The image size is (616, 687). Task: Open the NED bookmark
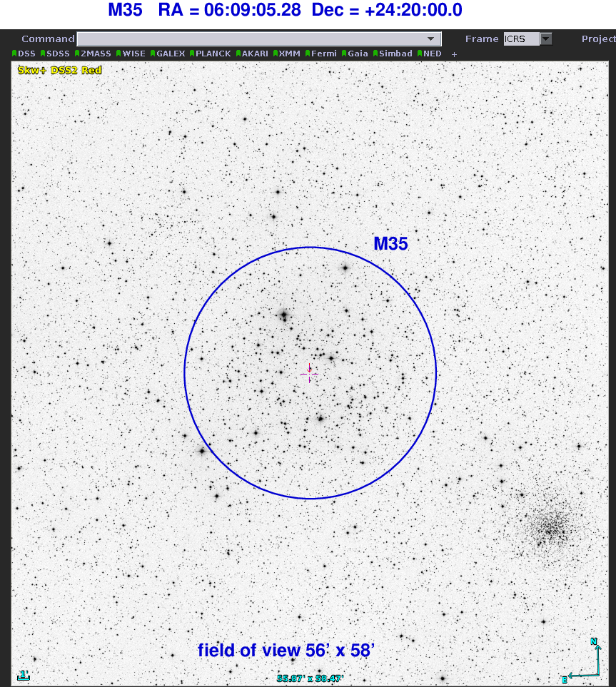point(430,54)
